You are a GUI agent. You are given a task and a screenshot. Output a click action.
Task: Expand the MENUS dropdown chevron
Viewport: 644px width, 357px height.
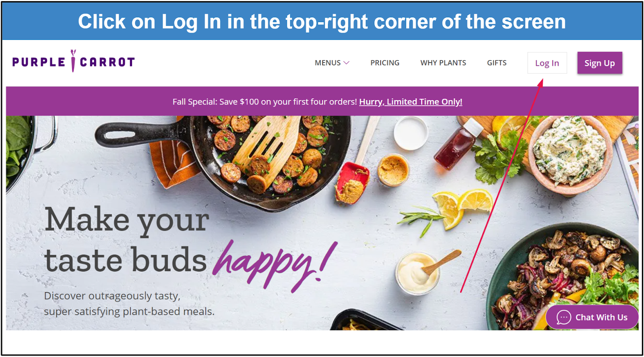coord(346,63)
